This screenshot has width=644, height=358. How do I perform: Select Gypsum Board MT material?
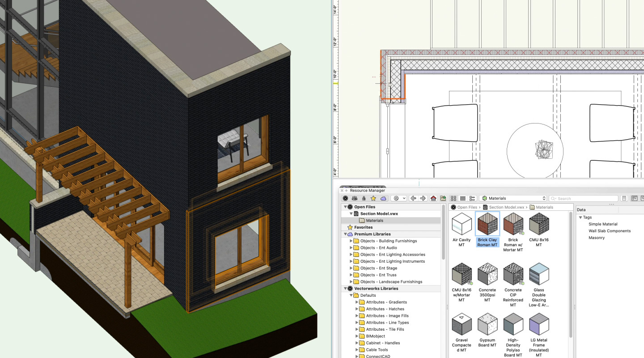tap(487, 330)
